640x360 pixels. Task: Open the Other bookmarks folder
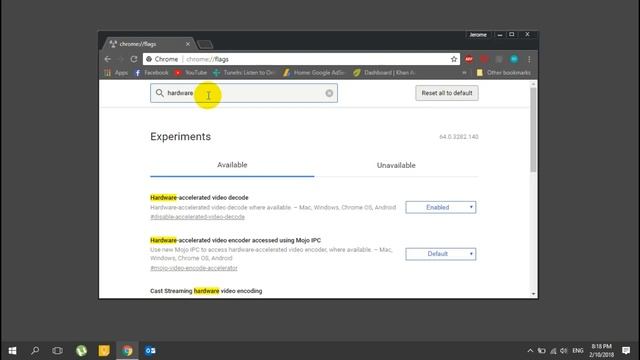point(504,73)
